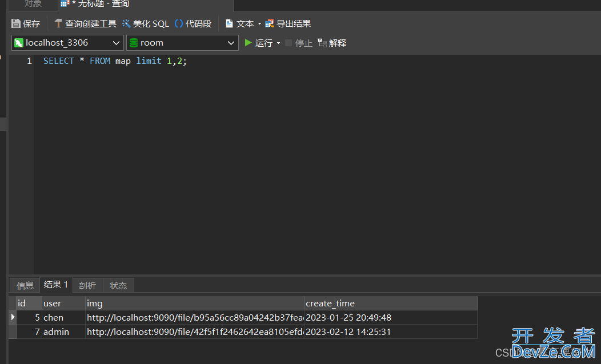Select the row indicator arrow for id 5
Image resolution: width=601 pixels, height=364 pixels.
(13, 317)
